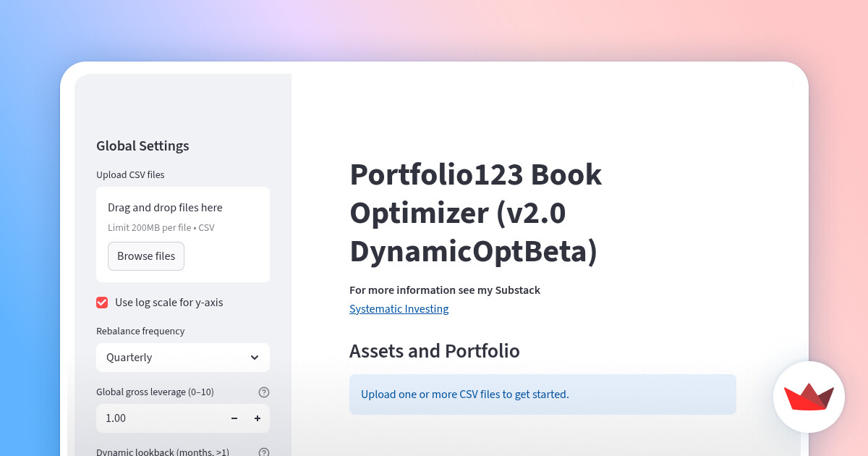This screenshot has width=868, height=456.
Task: Click the red Streamlit crown logo
Action: (809, 397)
